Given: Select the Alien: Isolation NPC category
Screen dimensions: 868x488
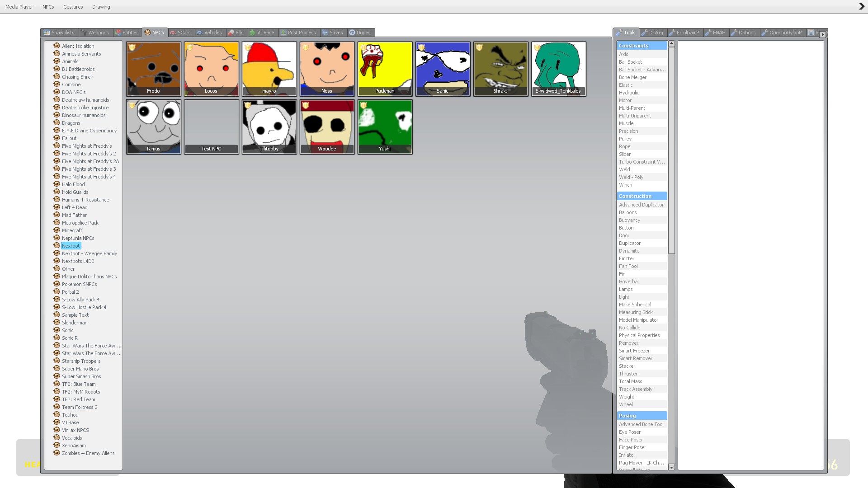Looking at the screenshot, I should (x=78, y=46).
